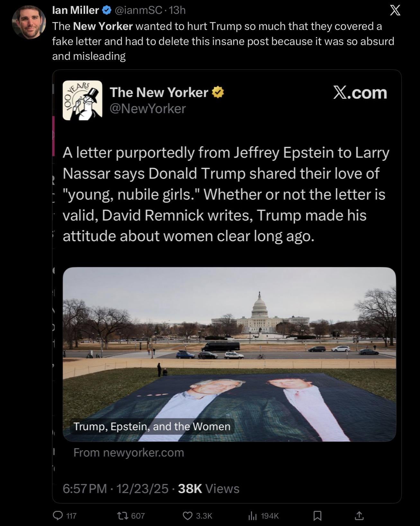
Task: Open The New Yorker account name
Action: (159, 93)
